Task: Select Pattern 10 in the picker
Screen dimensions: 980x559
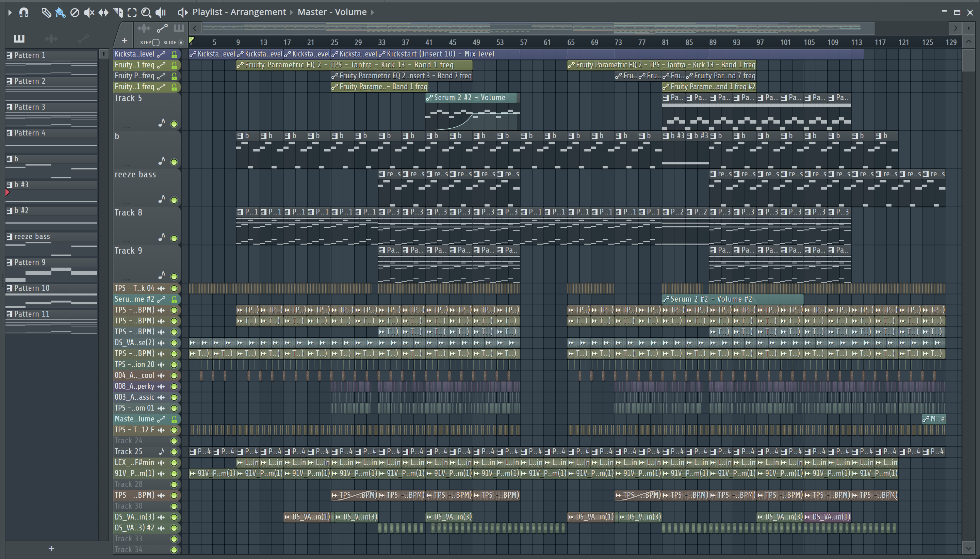Action: [51, 288]
